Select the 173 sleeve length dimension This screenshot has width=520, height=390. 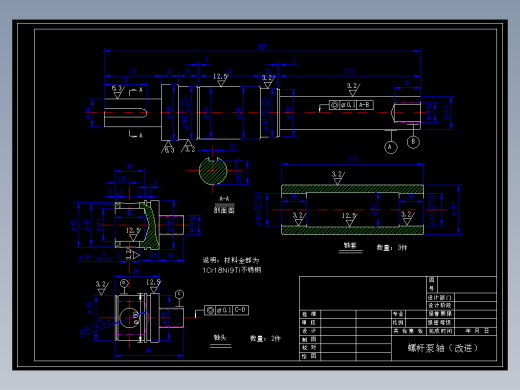(352, 160)
